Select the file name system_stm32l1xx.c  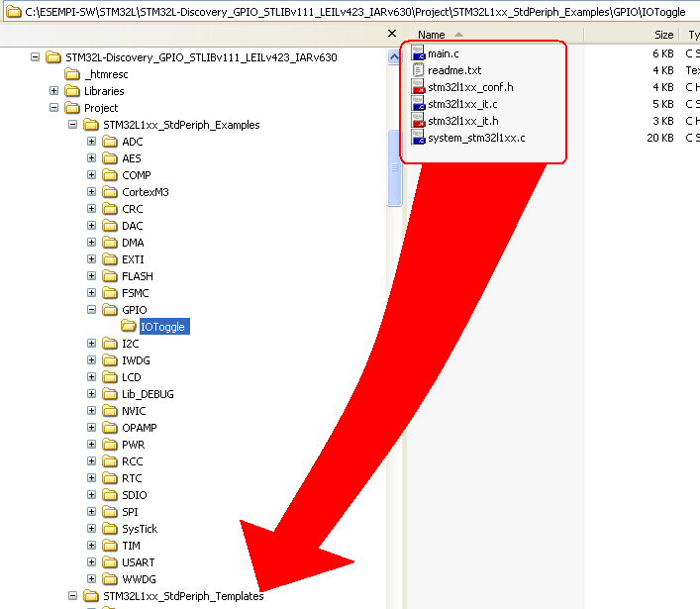pos(476,138)
